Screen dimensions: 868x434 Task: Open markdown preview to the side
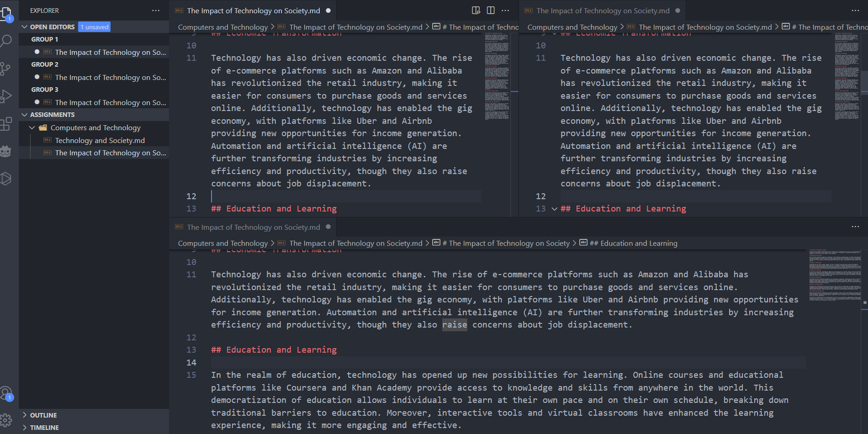tap(476, 11)
